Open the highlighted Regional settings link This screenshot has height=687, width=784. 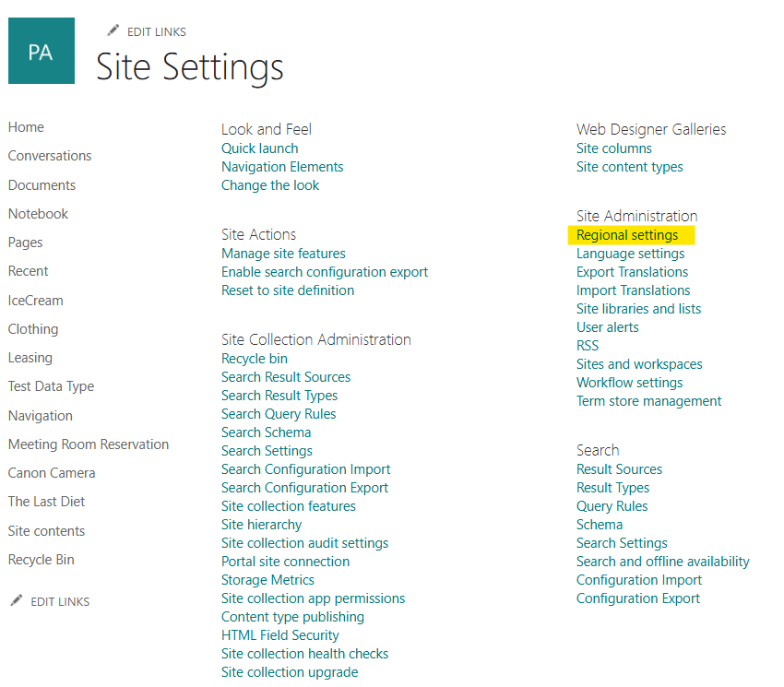pyautogui.click(x=626, y=235)
